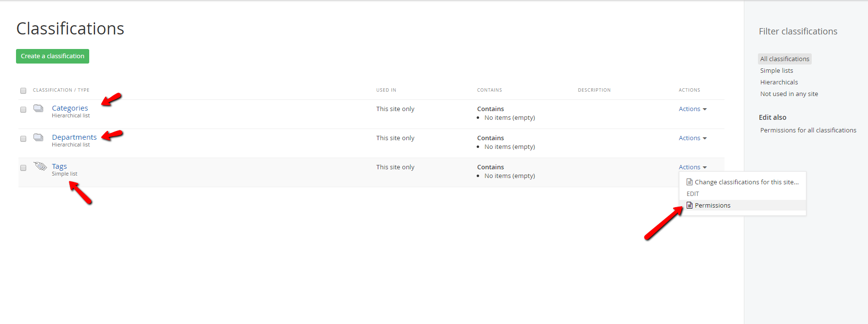The height and width of the screenshot is (324, 868).
Task: Click 'No items (empty)' in Departments row
Action: pyautogui.click(x=510, y=147)
